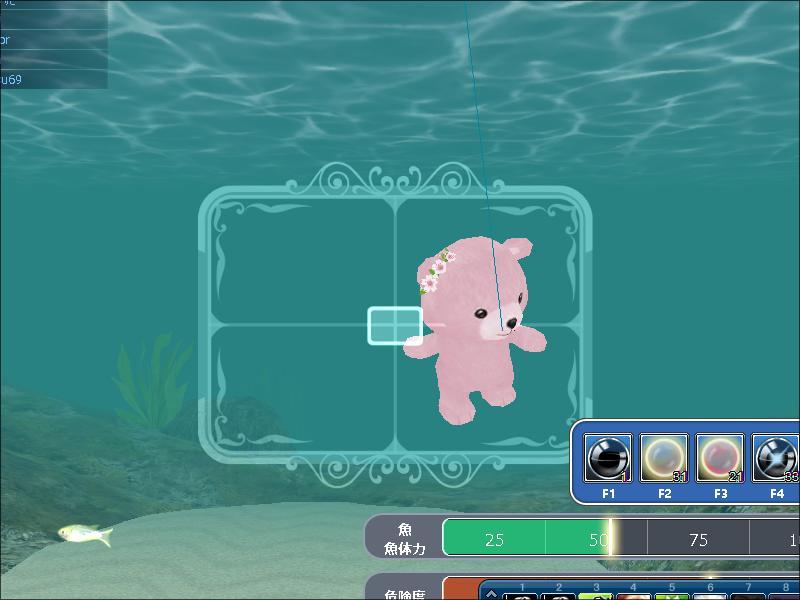Click the small glowing target box

point(395,325)
